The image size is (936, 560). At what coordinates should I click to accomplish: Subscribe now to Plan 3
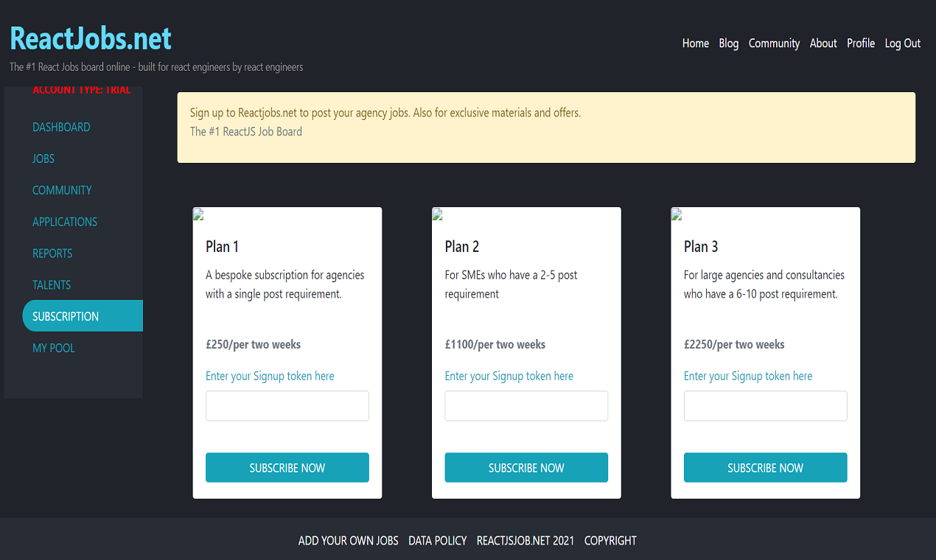(766, 468)
